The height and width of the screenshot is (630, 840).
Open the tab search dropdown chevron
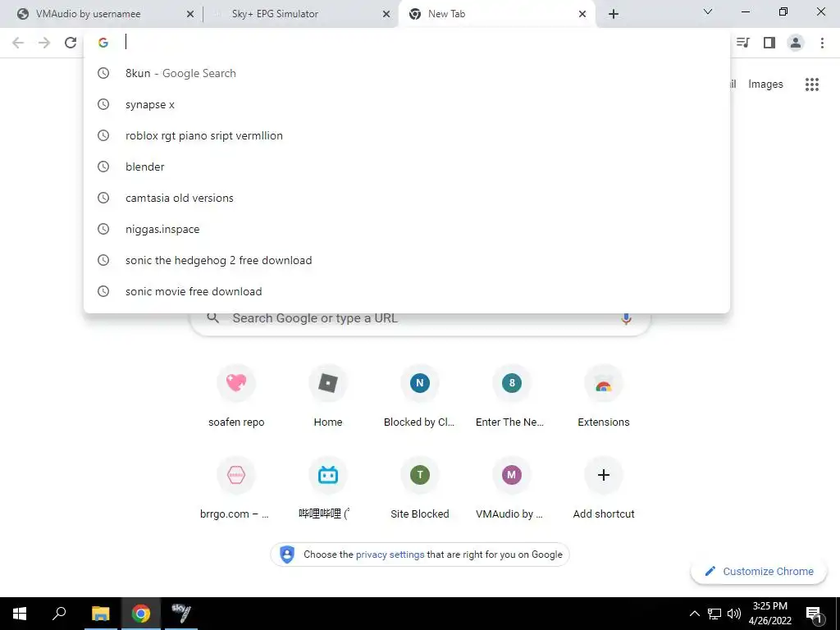click(x=708, y=11)
